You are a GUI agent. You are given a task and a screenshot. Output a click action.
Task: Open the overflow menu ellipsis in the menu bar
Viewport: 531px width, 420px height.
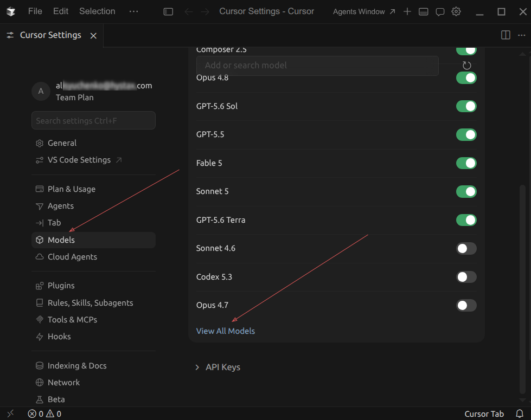point(134,11)
